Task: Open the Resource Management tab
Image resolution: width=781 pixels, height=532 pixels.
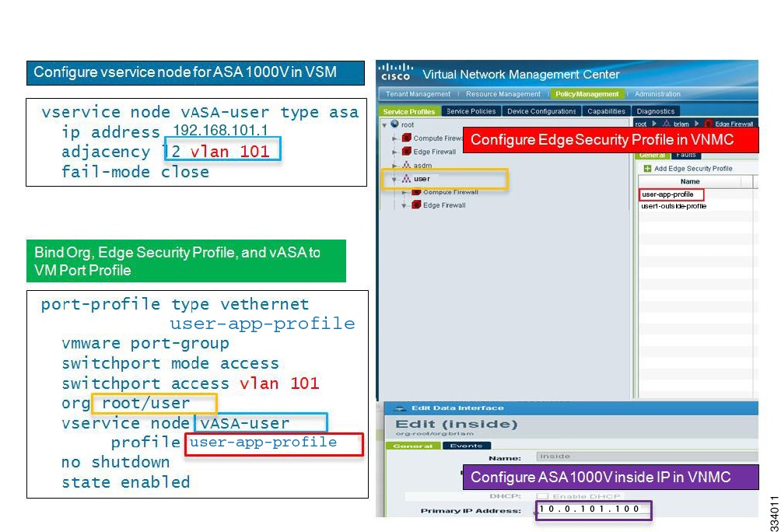Action: coord(503,93)
